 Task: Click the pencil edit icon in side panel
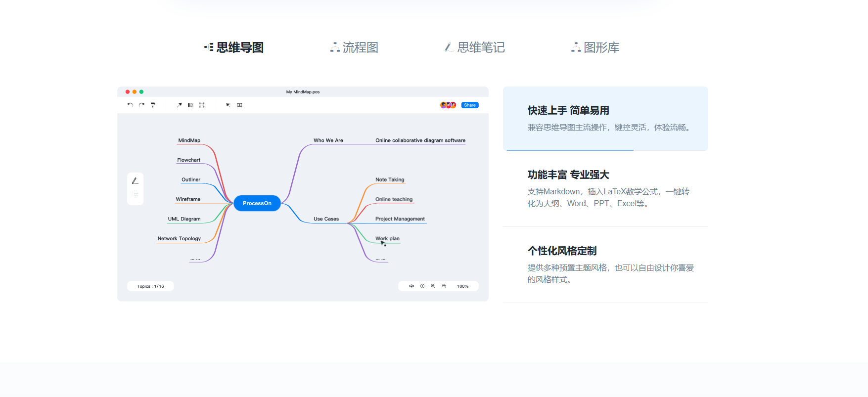click(x=135, y=181)
